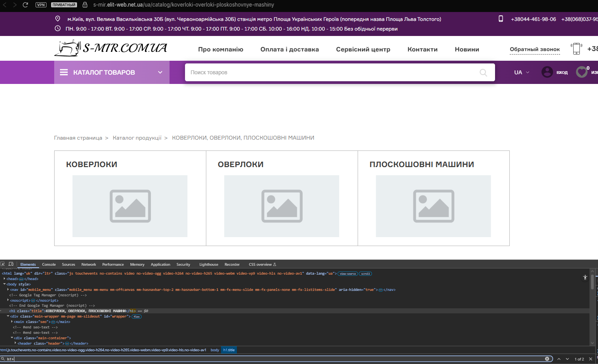Click the ПЛОСКОШОВНІ МАШИНИ placeholder image
This screenshot has width=598, height=364.
434,206
